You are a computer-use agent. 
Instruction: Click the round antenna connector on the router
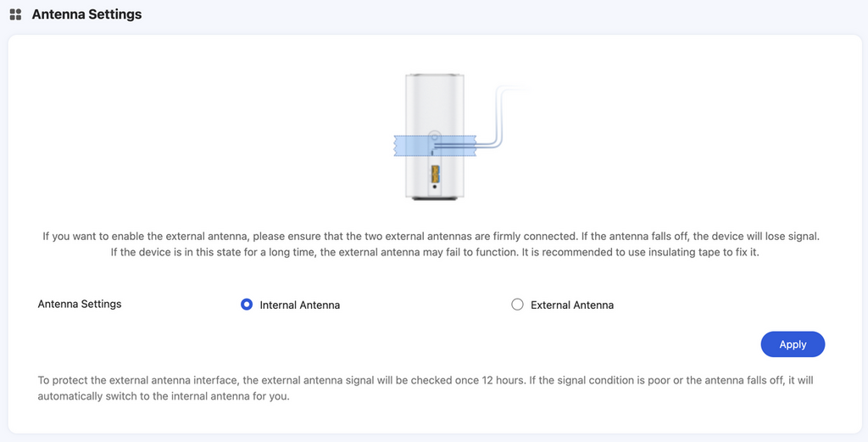click(434, 136)
